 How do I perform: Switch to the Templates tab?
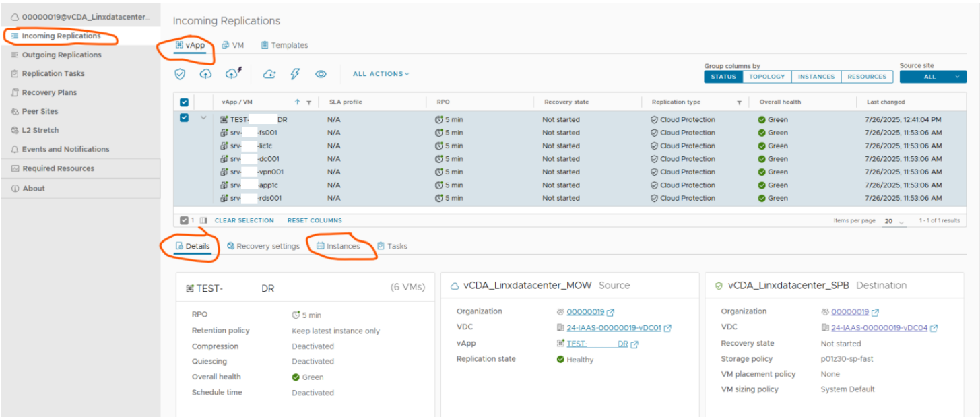pyautogui.click(x=284, y=45)
